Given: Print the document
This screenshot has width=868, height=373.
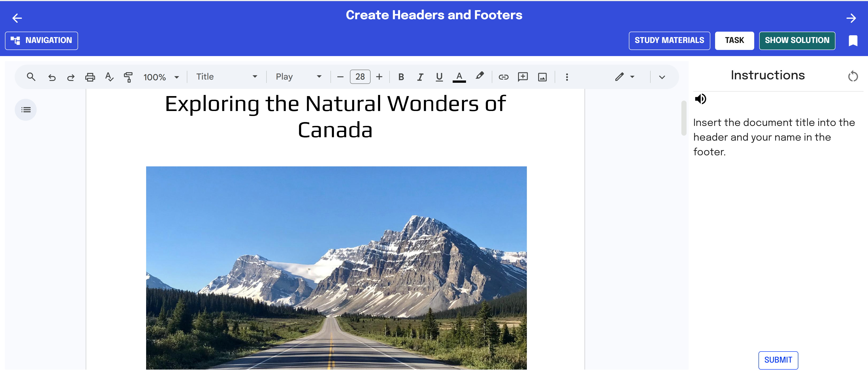Looking at the screenshot, I should coord(90,78).
